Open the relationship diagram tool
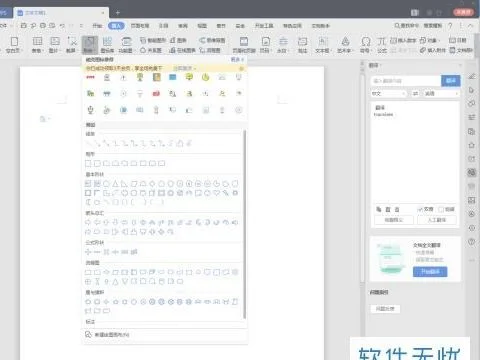This screenshot has height=360, width=480. 151,50
